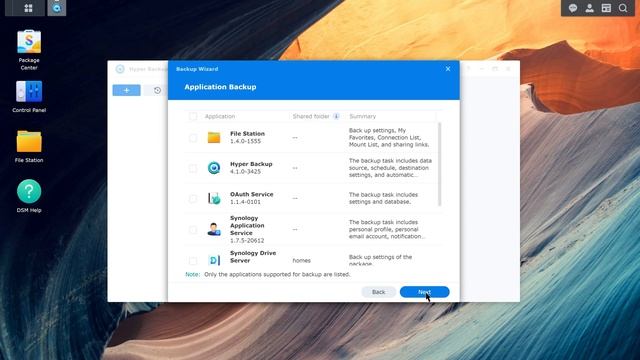Check the Synology Application Service checkbox
The width and height of the screenshot is (640, 360).
pyautogui.click(x=193, y=230)
